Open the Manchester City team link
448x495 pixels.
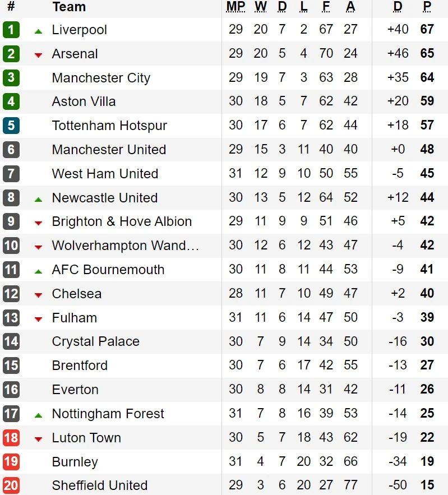(x=101, y=78)
